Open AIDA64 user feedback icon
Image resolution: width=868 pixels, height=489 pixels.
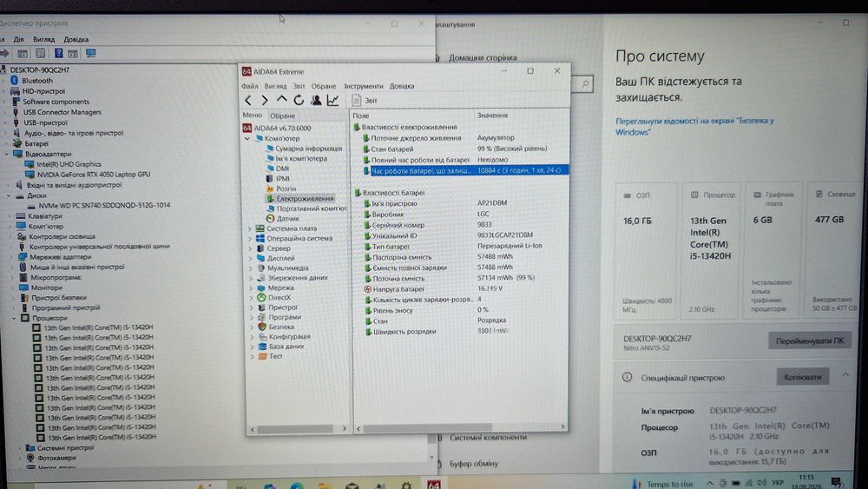click(316, 100)
